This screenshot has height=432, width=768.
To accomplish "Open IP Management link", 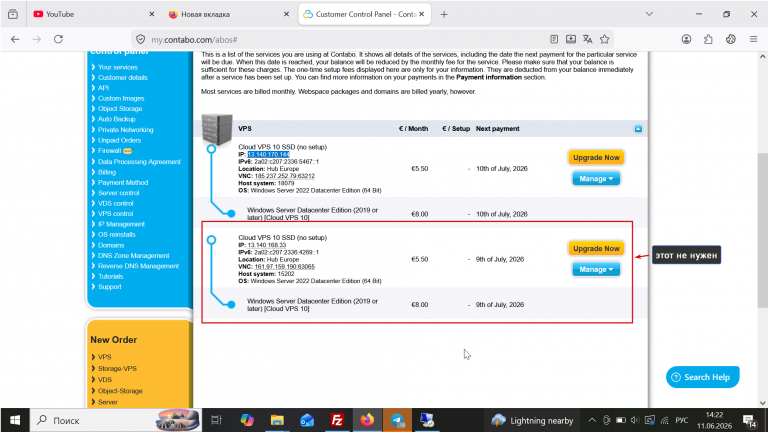I will click(121, 224).
